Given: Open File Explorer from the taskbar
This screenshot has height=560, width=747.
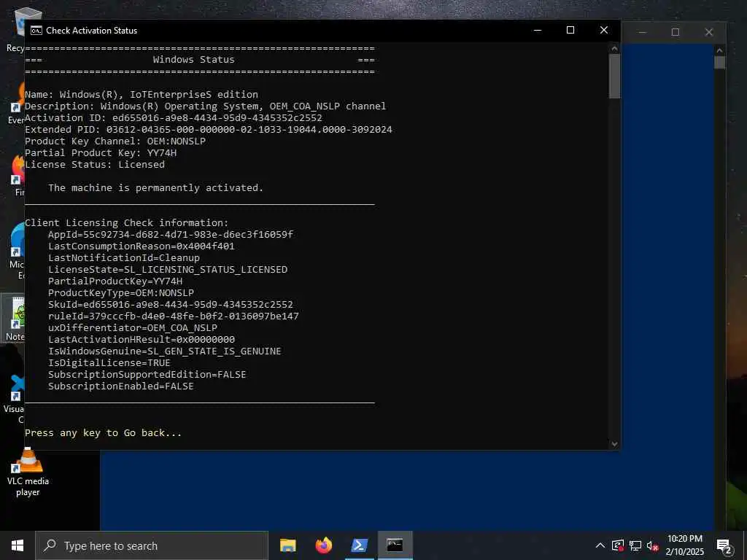Looking at the screenshot, I should (287, 545).
